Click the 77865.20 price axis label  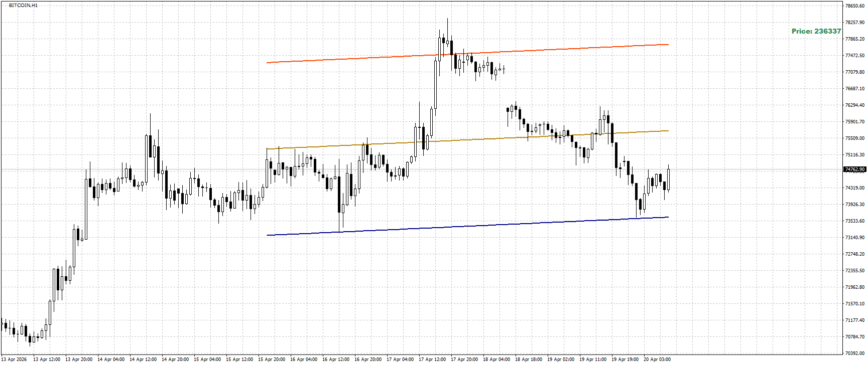pos(855,39)
